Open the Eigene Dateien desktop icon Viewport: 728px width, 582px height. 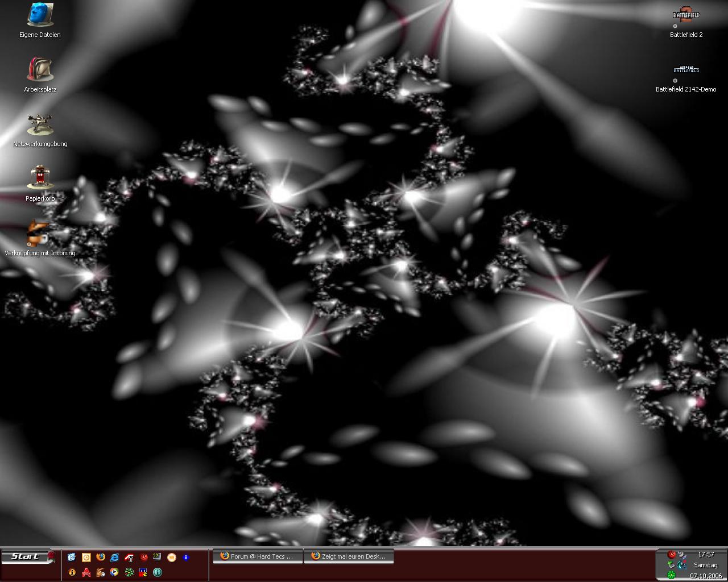tap(40, 15)
